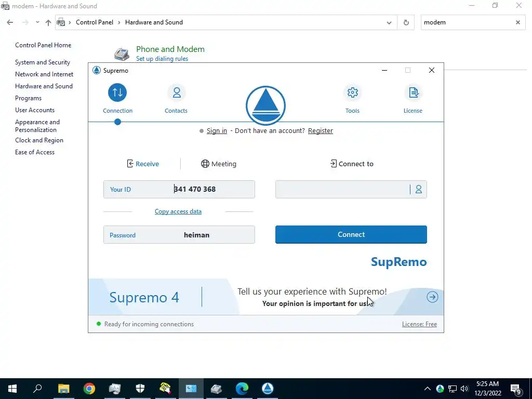Click the Supremo 4 feedback banner text

(x=312, y=297)
